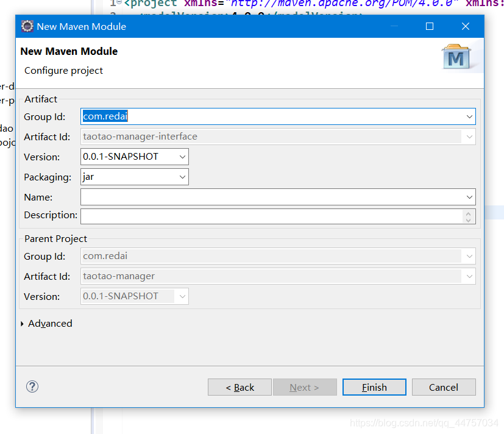504x434 pixels.
Task: Click the Description field up stepper arrow
Action: [x=468, y=213]
